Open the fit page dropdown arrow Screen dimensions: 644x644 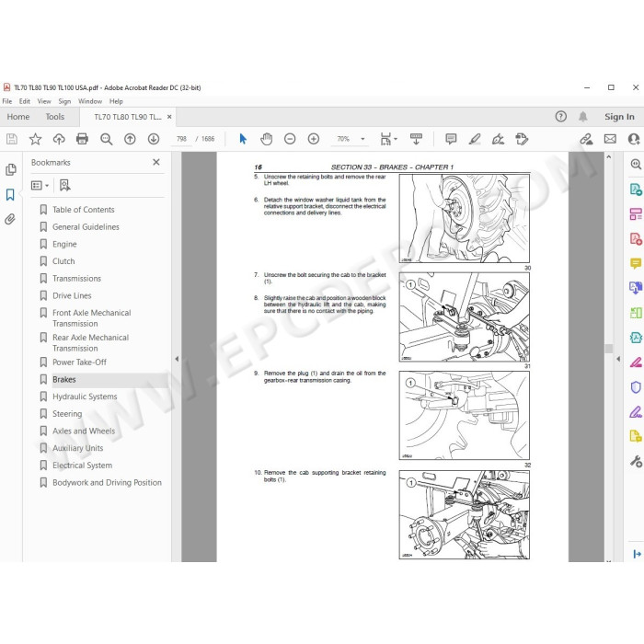tap(396, 139)
